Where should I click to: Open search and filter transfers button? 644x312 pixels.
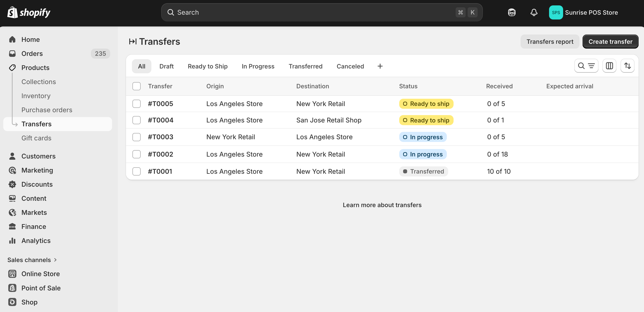586,66
